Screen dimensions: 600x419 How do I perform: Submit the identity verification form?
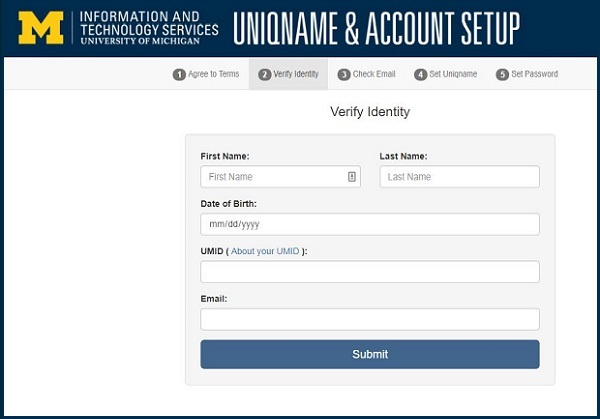click(370, 354)
